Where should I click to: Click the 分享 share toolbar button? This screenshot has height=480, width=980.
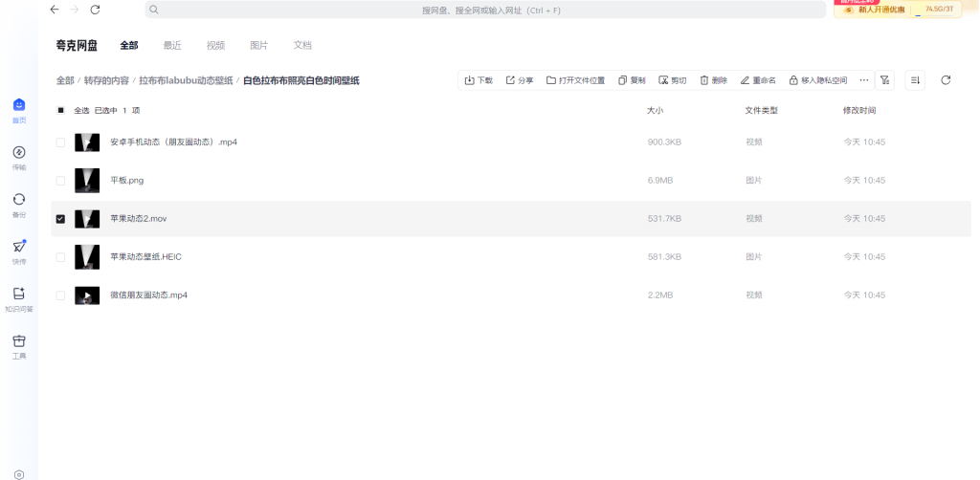tap(520, 80)
